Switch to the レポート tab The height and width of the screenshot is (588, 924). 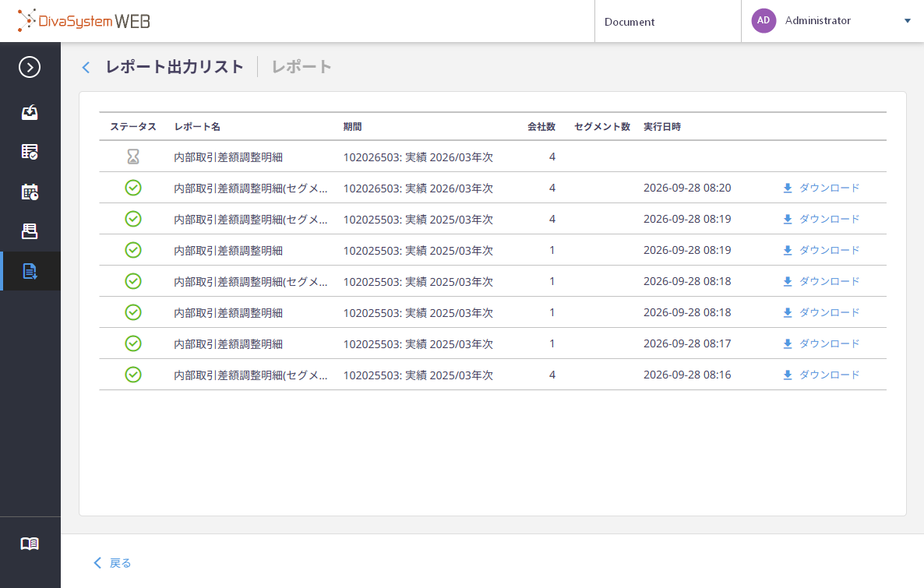302,66
